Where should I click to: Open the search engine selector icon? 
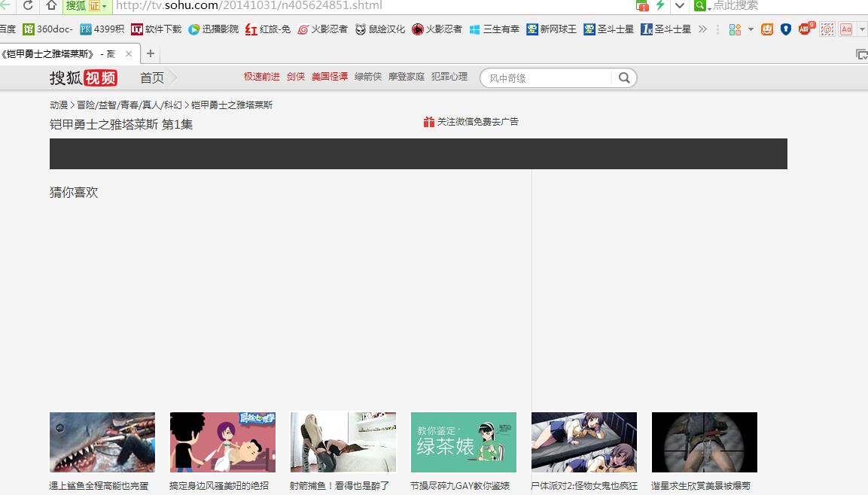702,5
